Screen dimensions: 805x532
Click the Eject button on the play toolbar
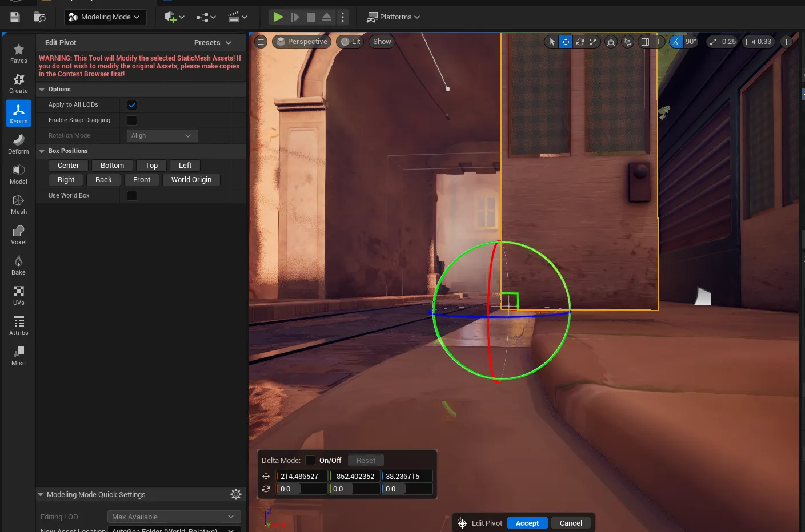(x=327, y=17)
